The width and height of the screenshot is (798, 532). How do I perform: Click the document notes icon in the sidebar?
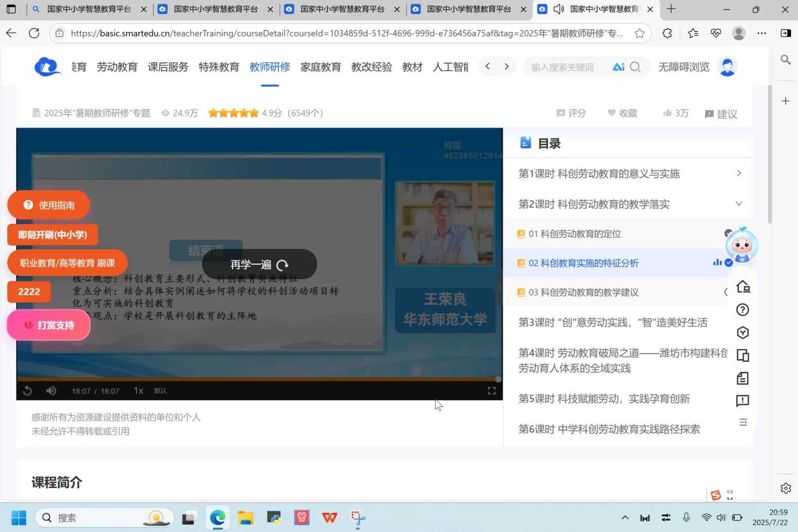(x=743, y=378)
